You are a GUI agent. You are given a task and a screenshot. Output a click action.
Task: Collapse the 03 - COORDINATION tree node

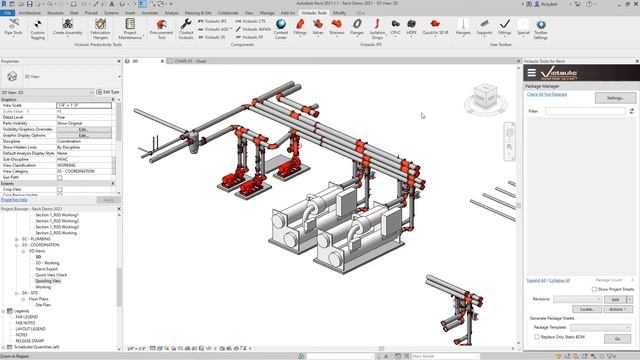coord(17,245)
